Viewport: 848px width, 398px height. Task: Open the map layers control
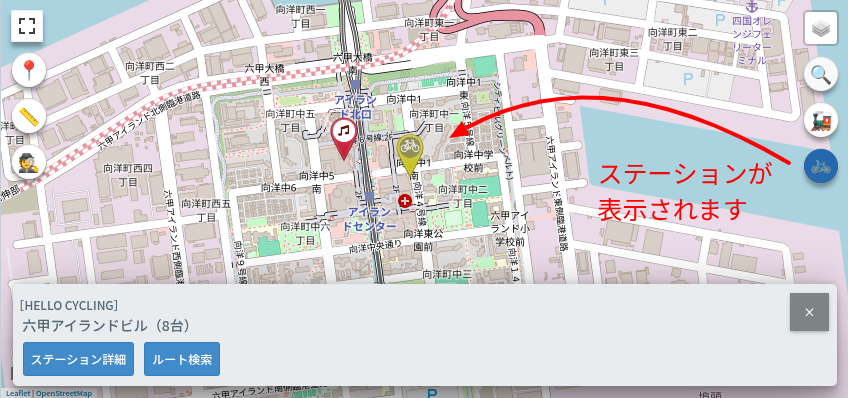[820, 28]
